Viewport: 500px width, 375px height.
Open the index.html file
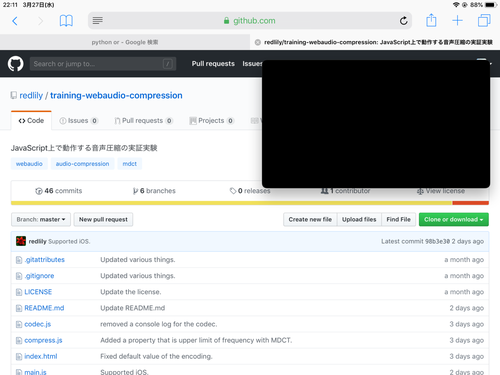coord(41,356)
